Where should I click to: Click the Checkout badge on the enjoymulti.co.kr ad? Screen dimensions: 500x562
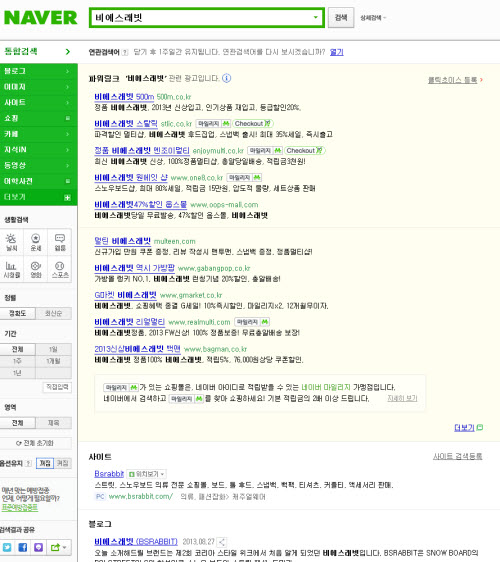point(304,151)
